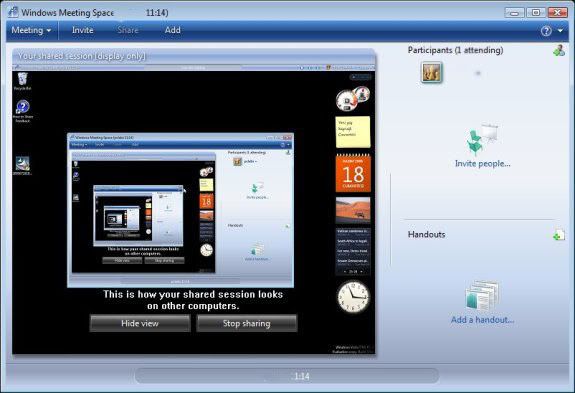Expand the arrow next to Help icon

pyautogui.click(x=560, y=31)
